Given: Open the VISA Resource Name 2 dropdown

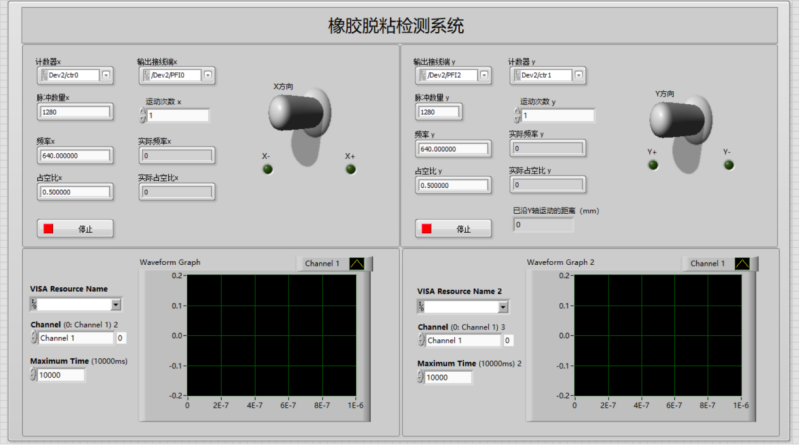Looking at the screenshot, I should tap(502, 305).
